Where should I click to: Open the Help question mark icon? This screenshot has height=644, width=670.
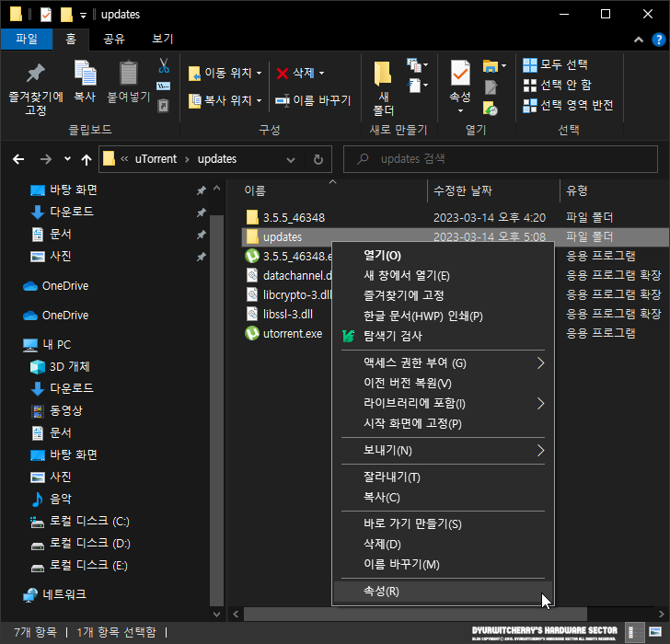(x=658, y=40)
